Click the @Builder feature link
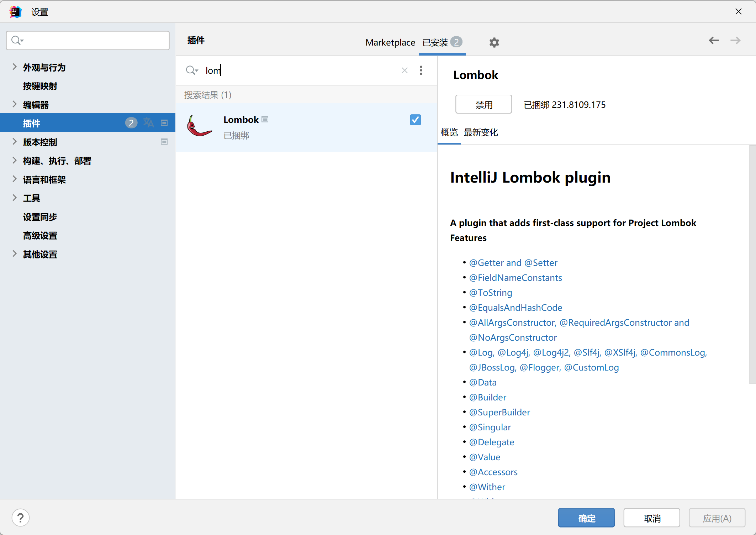The height and width of the screenshot is (535, 756). [x=488, y=397]
